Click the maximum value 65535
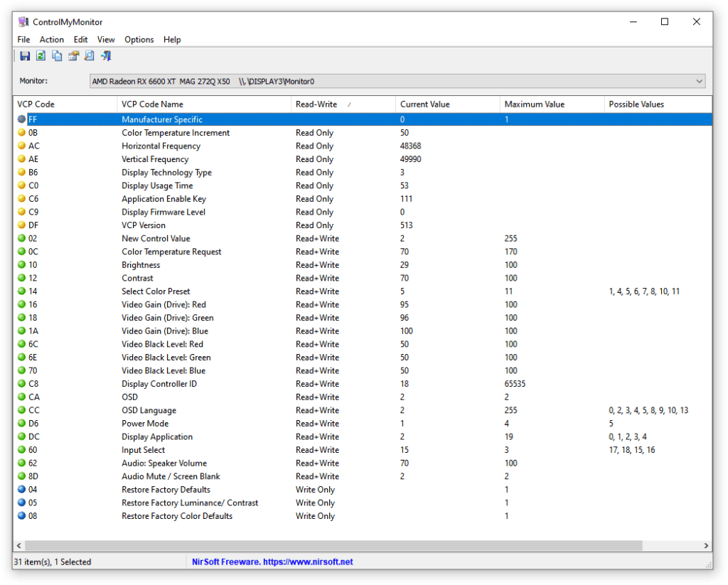The width and height of the screenshot is (728, 585). click(x=515, y=384)
